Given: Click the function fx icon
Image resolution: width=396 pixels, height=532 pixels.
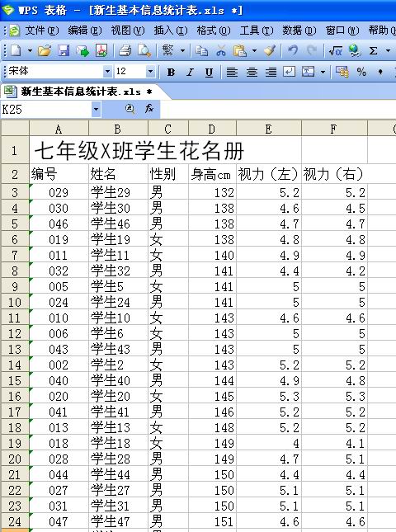Looking at the screenshot, I should (149, 109).
